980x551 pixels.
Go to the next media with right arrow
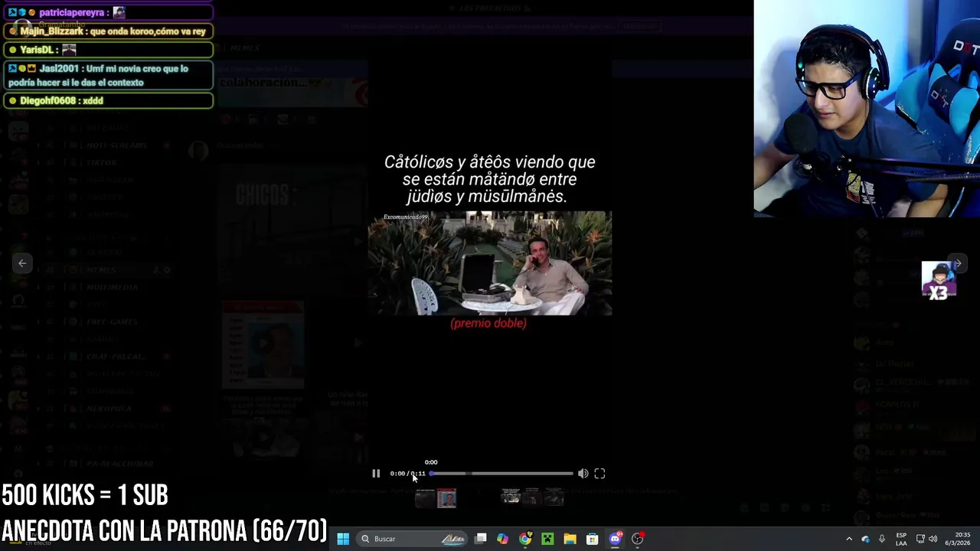coord(958,263)
